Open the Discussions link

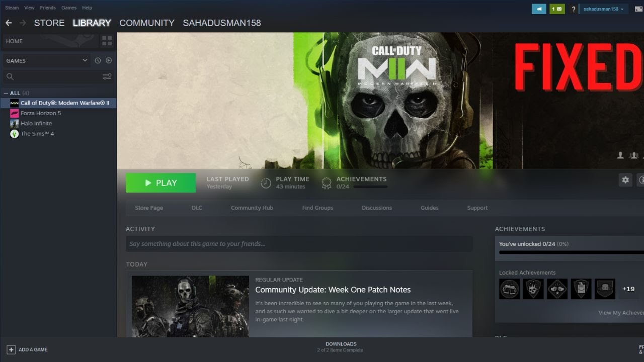(377, 208)
